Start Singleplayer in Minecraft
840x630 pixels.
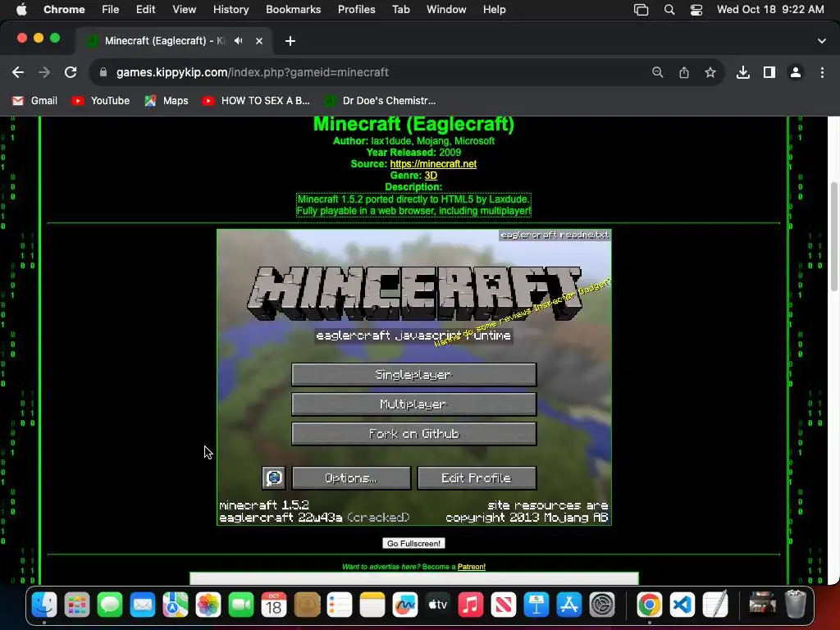[x=413, y=374]
